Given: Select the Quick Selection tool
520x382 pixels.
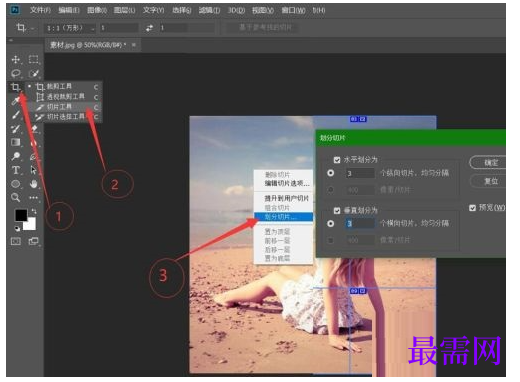Looking at the screenshot, I should coord(33,73).
